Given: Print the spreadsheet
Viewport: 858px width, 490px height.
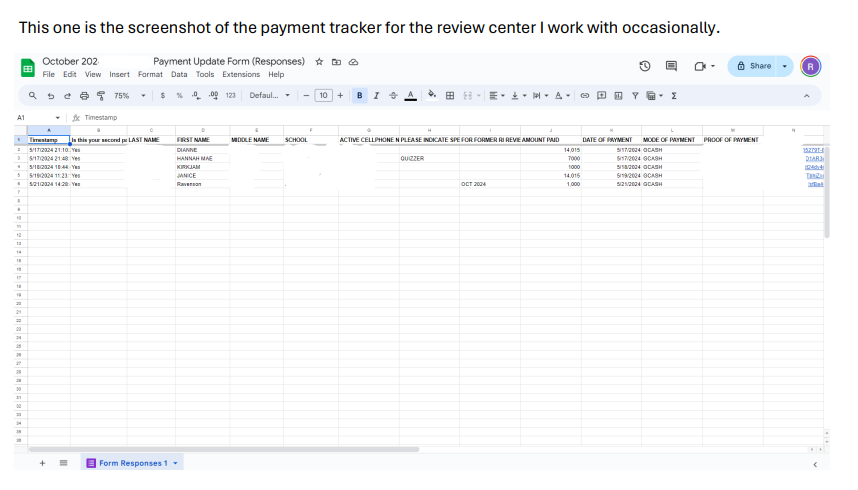Looking at the screenshot, I should pos(84,96).
